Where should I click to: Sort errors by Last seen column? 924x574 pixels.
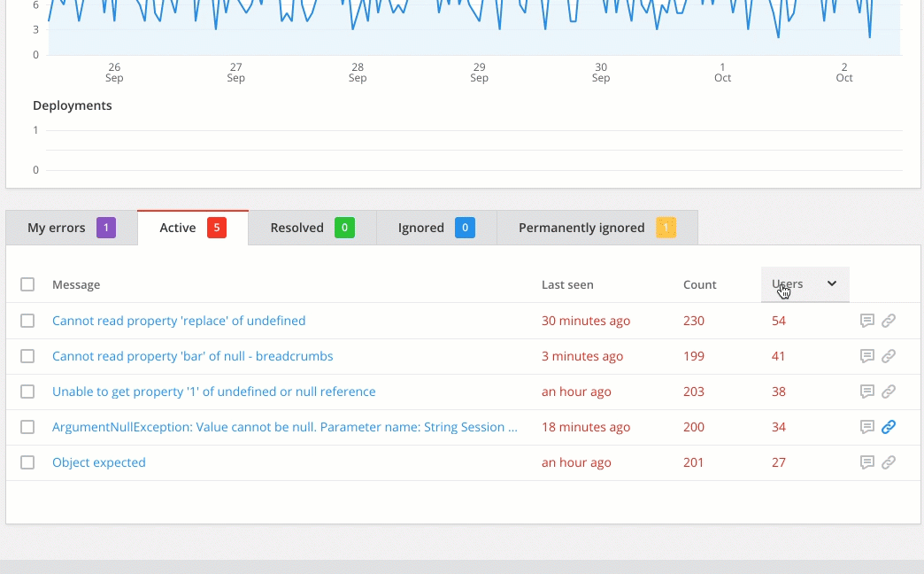pos(567,284)
